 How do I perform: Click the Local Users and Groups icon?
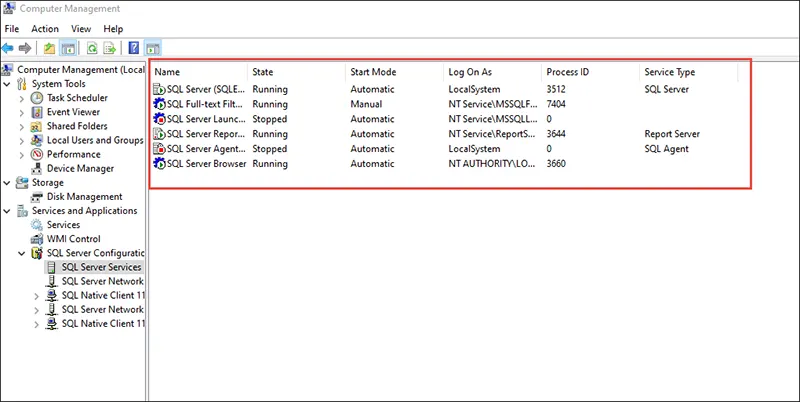37,140
